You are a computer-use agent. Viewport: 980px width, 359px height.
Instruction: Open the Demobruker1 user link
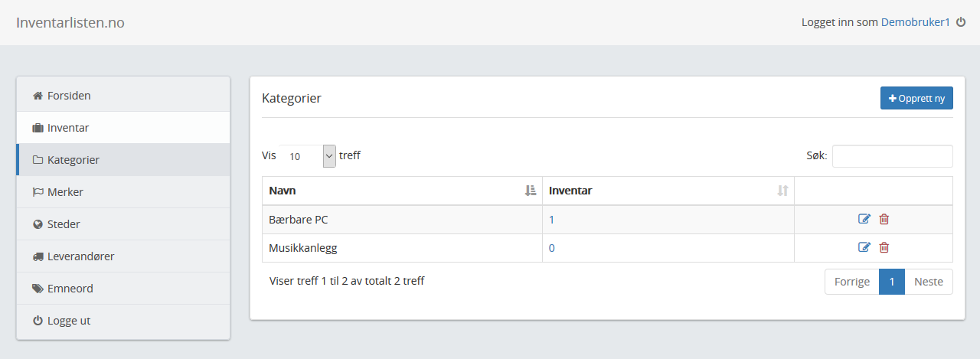click(916, 22)
